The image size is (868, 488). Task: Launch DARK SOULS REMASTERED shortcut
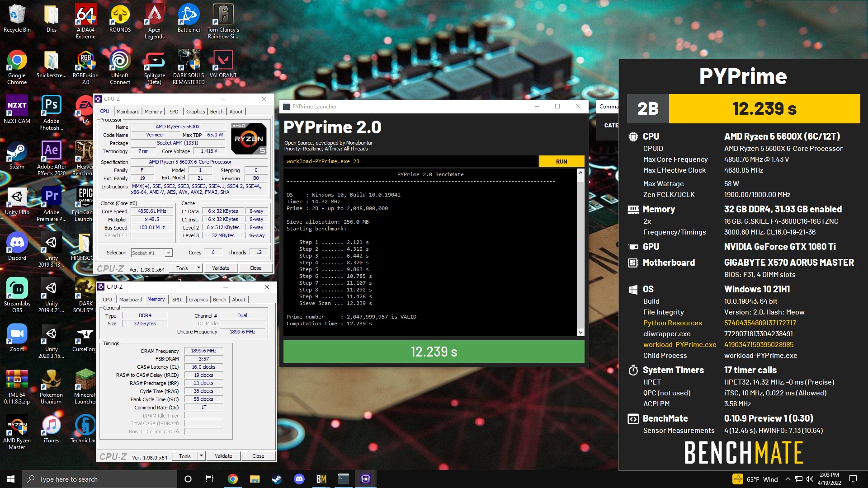[189, 67]
